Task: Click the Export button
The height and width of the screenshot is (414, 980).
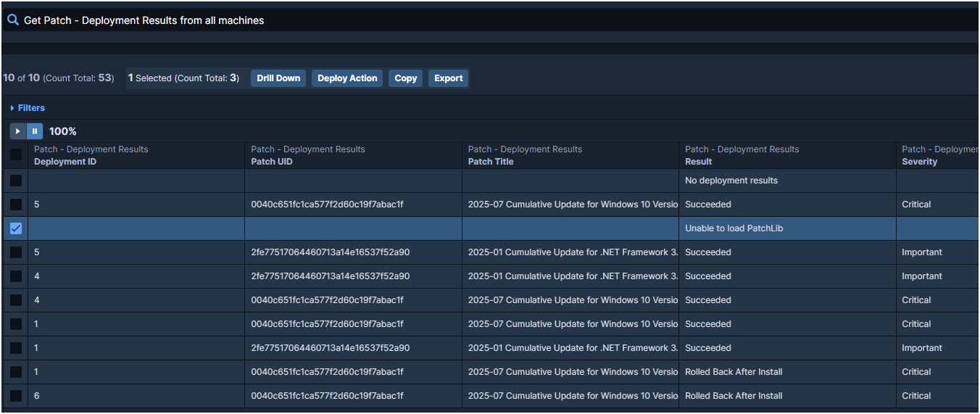Action: (x=448, y=78)
